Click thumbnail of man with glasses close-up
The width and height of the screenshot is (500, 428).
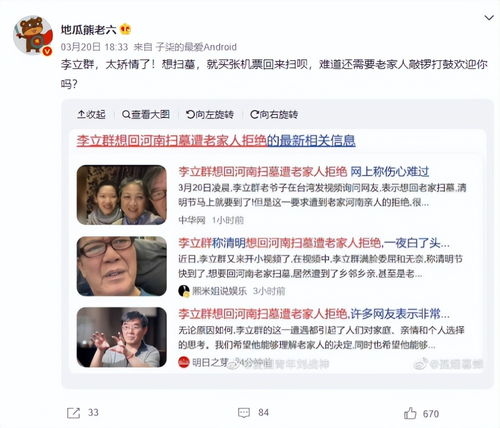(122, 266)
